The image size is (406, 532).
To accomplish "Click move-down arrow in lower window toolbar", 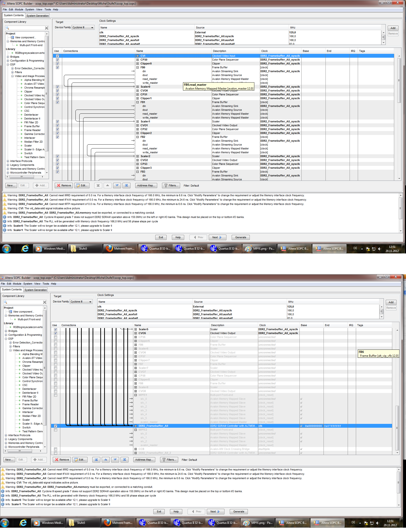I will click(115, 460).
